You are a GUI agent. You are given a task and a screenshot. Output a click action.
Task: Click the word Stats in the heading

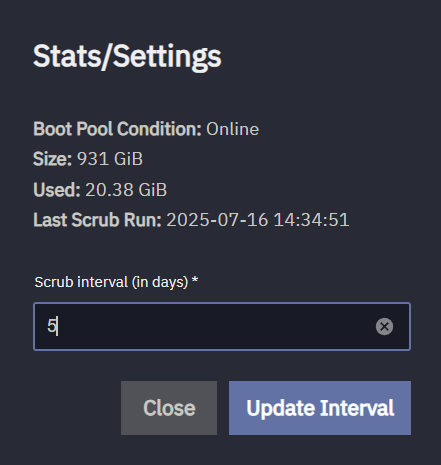67,56
